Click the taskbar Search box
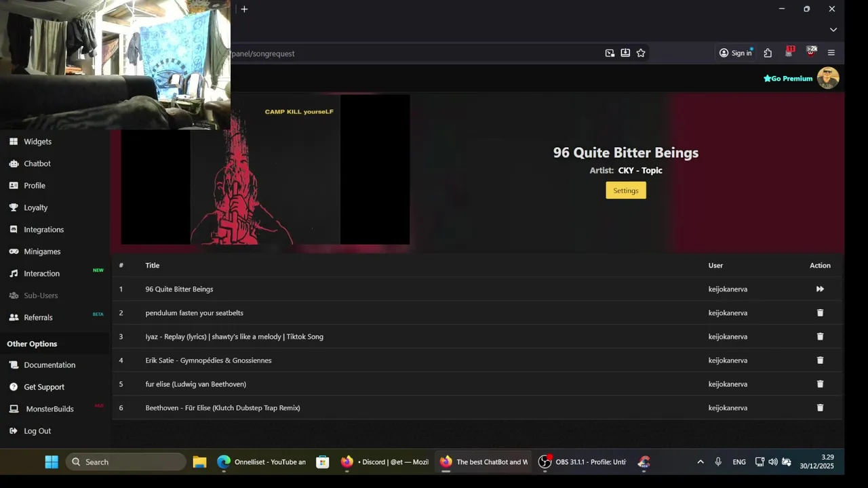Viewport: 868px width, 488px height. pyautogui.click(x=126, y=462)
